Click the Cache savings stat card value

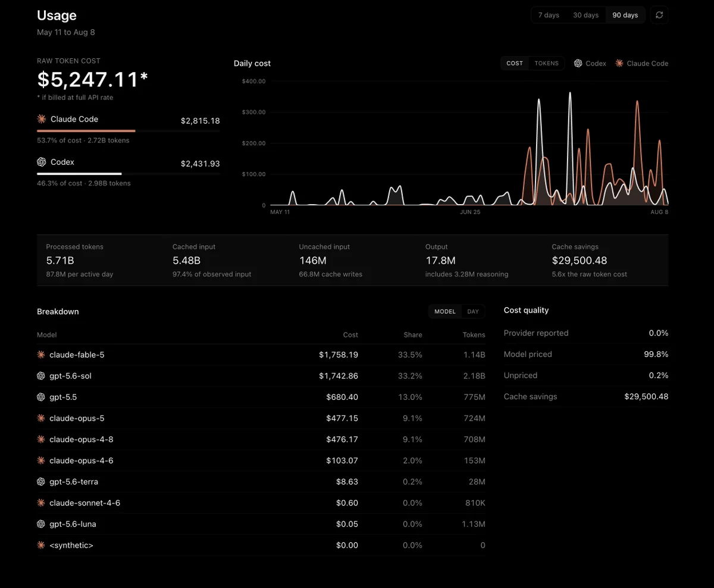[580, 261]
